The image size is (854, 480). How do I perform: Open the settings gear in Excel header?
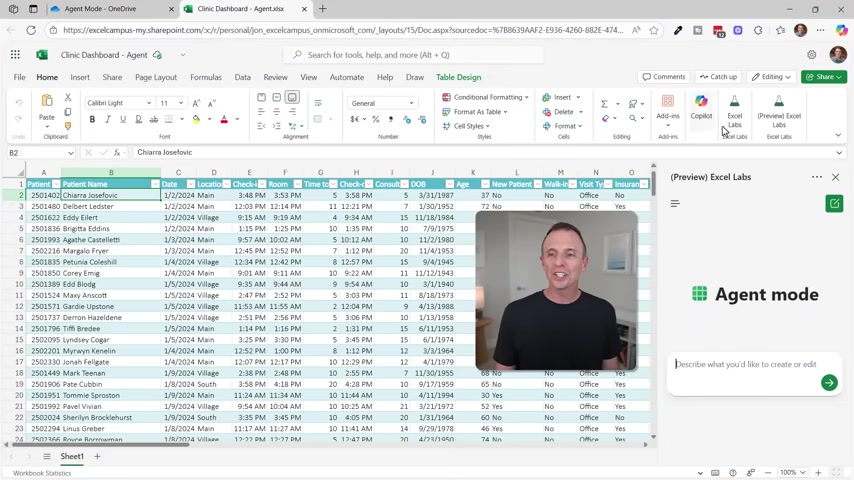tap(812, 54)
